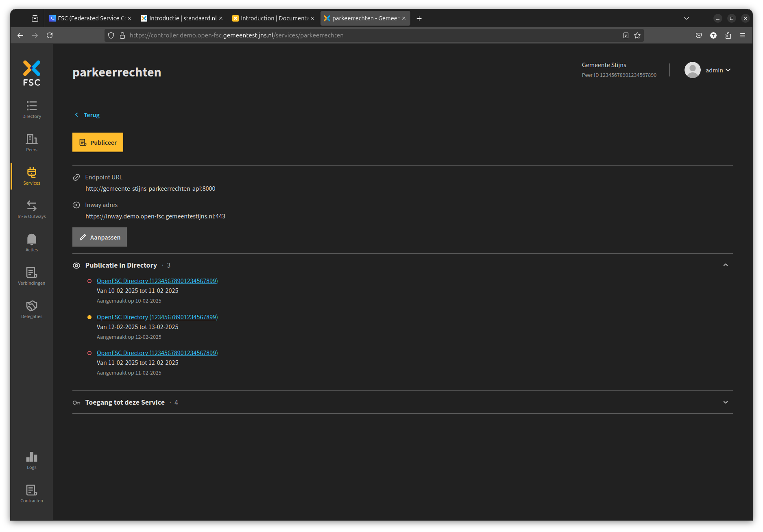763x532 pixels.
Task: Click the Aanpassen edit button
Action: pyautogui.click(x=100, y=237)
